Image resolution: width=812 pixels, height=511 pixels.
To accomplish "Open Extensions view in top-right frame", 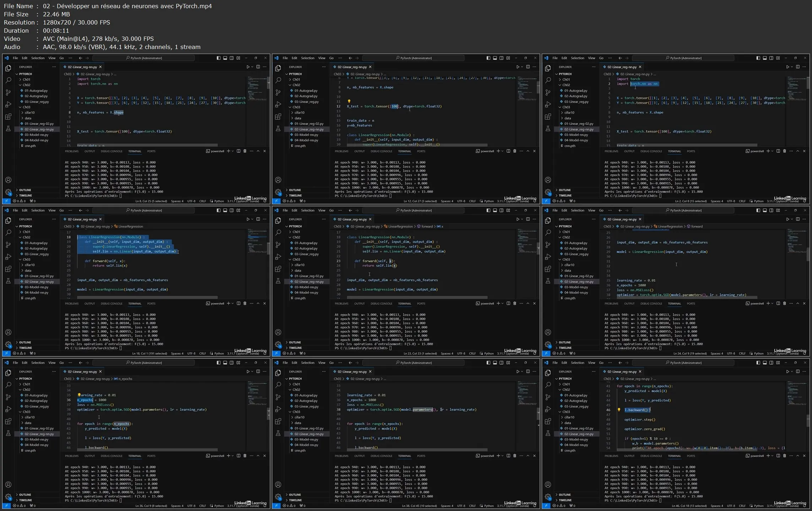I will click(x=548, y=116).
